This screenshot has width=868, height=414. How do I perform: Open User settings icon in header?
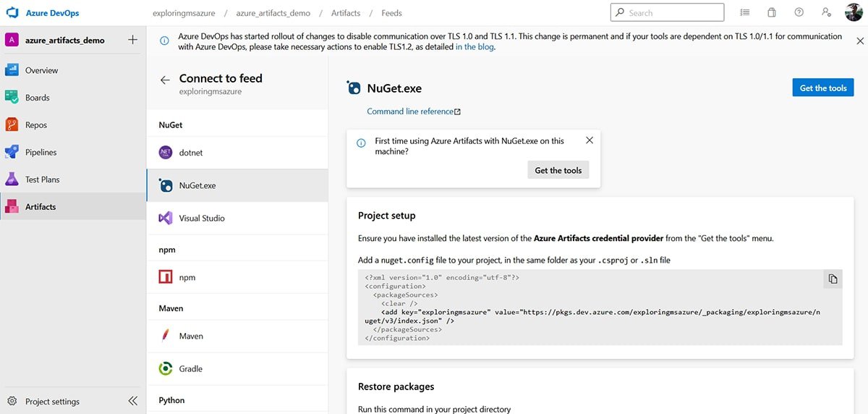tap(826, 13)
